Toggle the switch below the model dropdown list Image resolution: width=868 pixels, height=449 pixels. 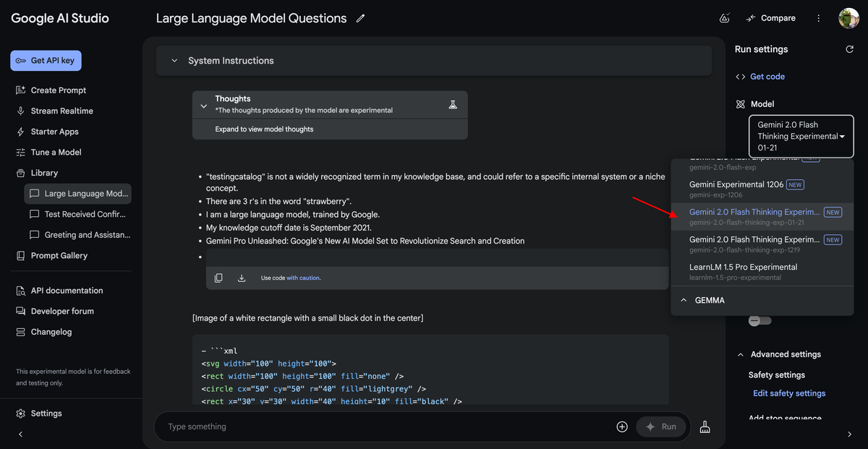coord(759,320)
